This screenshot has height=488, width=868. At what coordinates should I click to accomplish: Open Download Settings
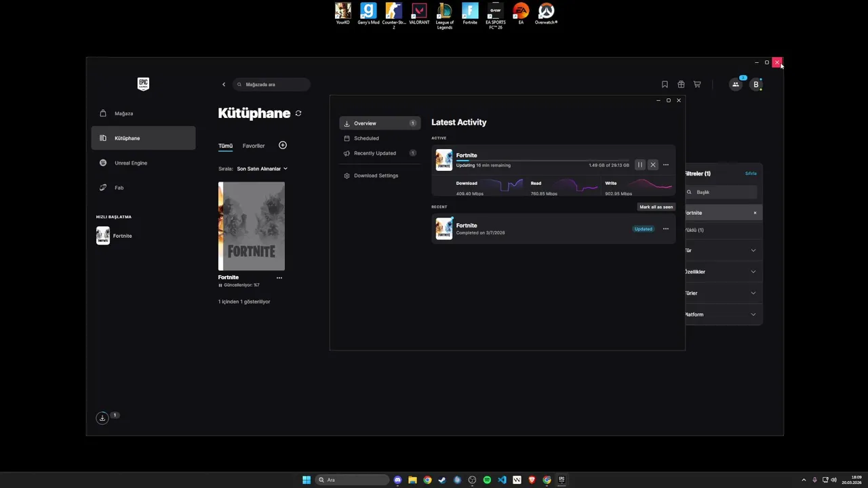380,176
